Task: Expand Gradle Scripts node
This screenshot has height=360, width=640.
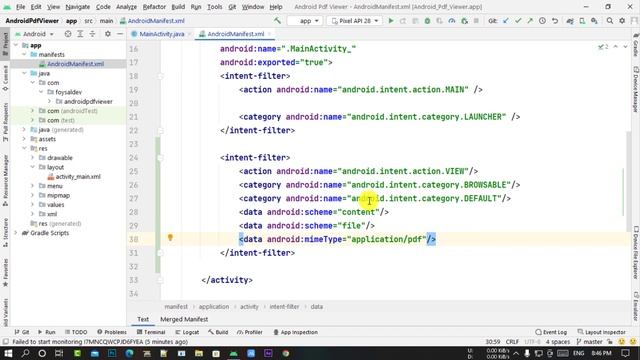Action: coord(16,233)
